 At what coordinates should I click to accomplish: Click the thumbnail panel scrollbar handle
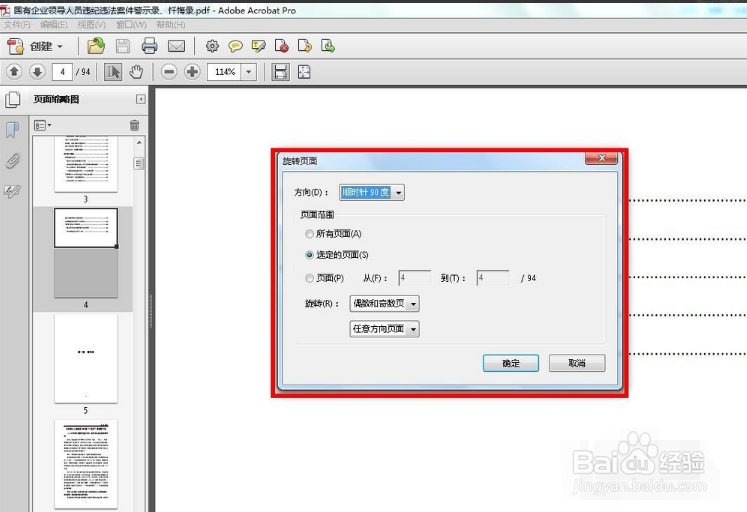tap(139, 163)
